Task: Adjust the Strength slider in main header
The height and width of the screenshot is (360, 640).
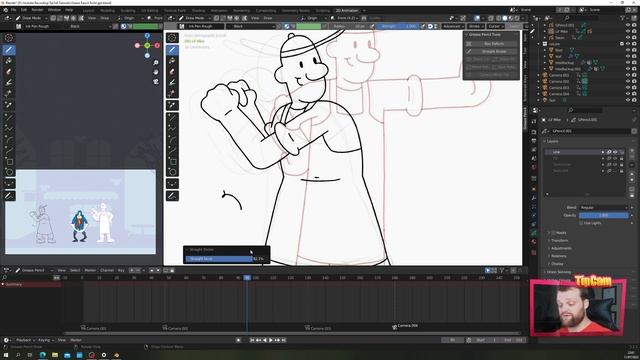Action: click(x=398, y=26)
